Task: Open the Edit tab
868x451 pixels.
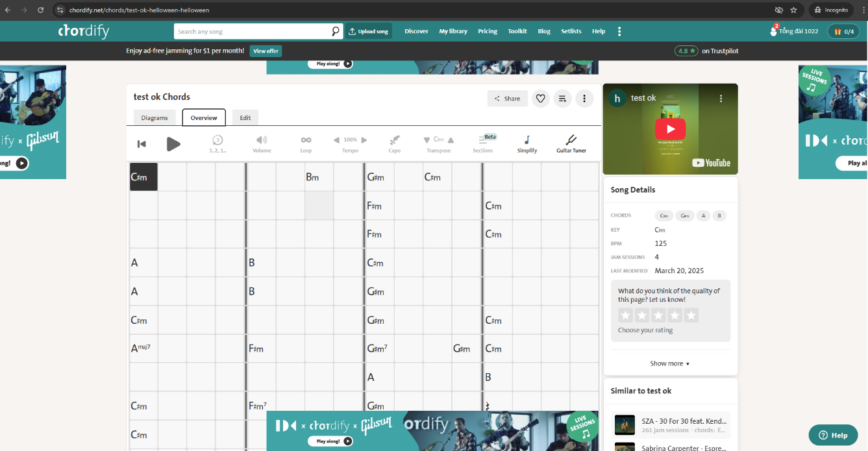Action: coord(245,117)
